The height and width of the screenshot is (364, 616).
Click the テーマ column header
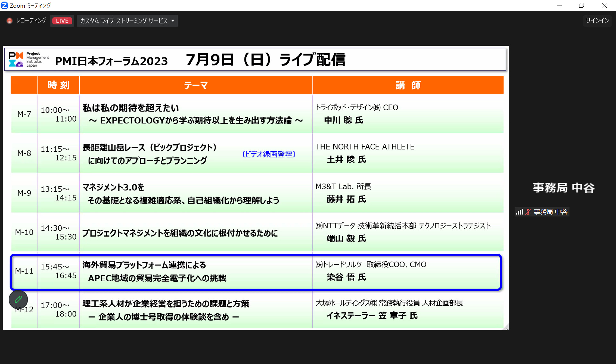(x=196, y=85)
